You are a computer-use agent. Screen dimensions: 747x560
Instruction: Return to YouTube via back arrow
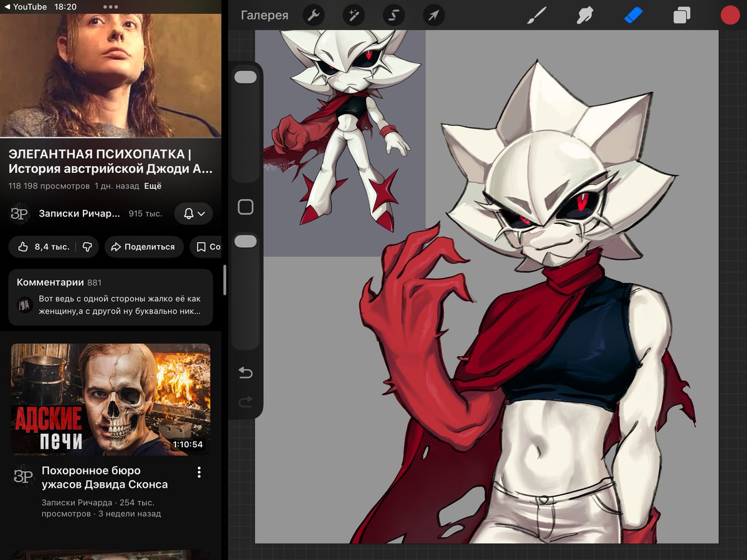point(27,7)
